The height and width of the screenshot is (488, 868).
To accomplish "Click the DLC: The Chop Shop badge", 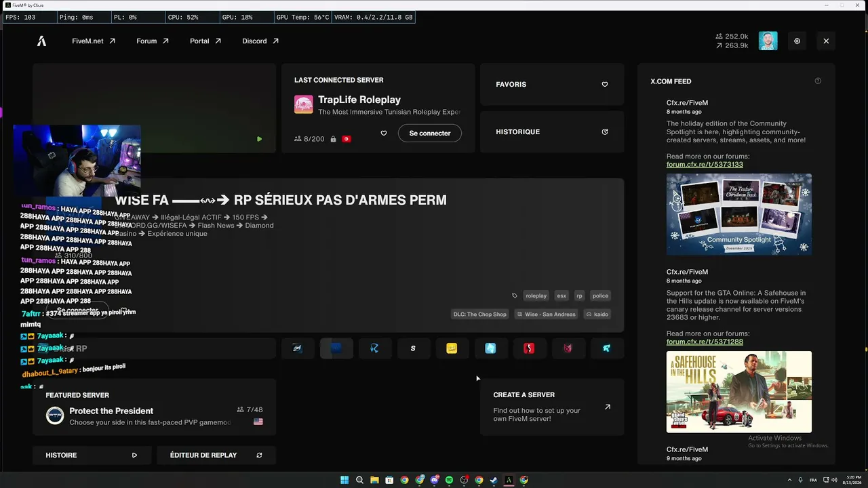I will click(480, 314).
